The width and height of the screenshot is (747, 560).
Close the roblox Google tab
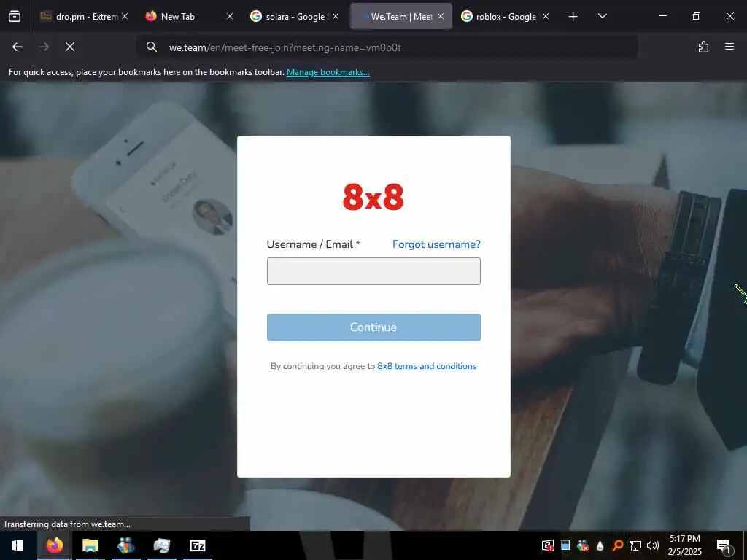[x=546, y=17]
